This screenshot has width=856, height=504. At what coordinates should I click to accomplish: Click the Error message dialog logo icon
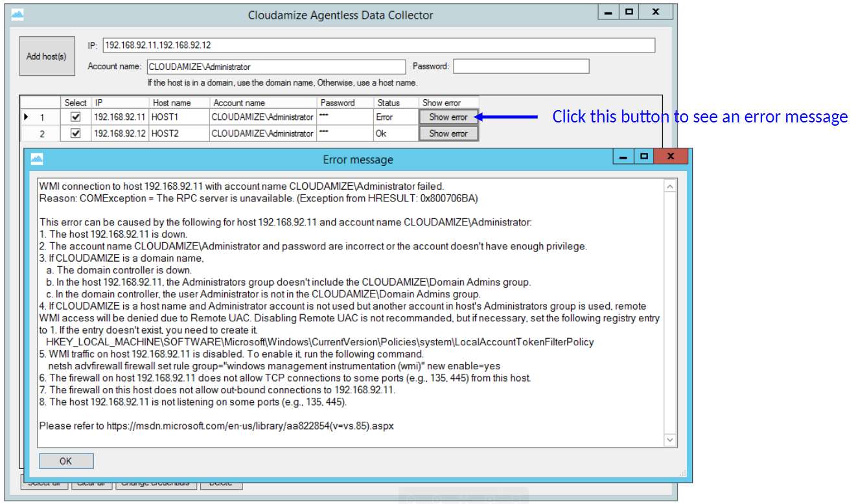(37, 159)
